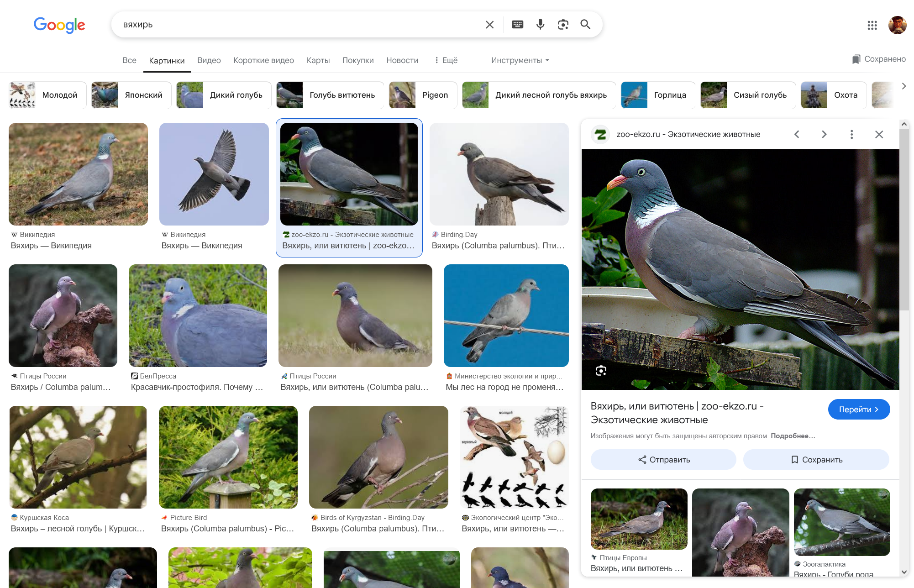Open three-dot options in preview panel

(851, 134)
